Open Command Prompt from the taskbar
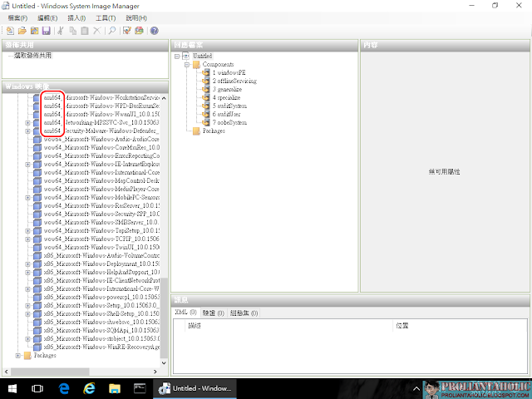The width and height of the screenshot is (532, 399). coord(140,389)
